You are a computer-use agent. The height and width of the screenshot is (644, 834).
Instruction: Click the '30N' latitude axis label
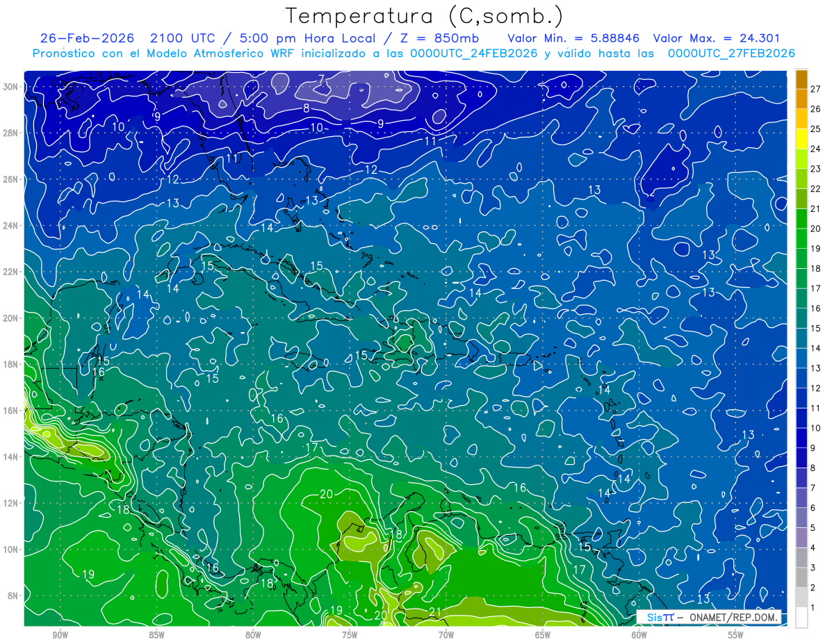[x=11, y=87]
